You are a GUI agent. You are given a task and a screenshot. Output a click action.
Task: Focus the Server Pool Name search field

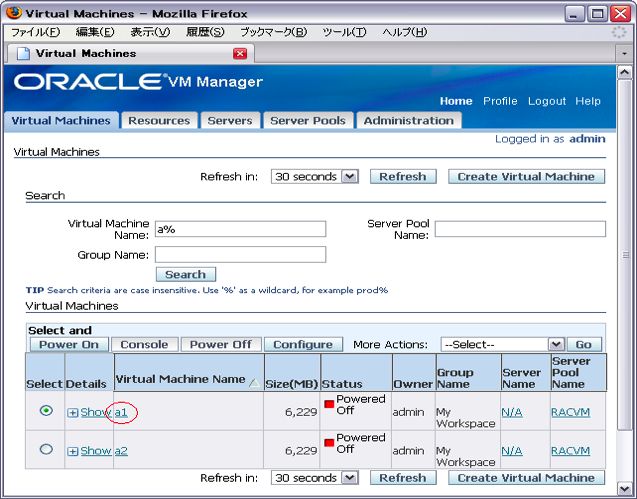[x=520, y=229]
